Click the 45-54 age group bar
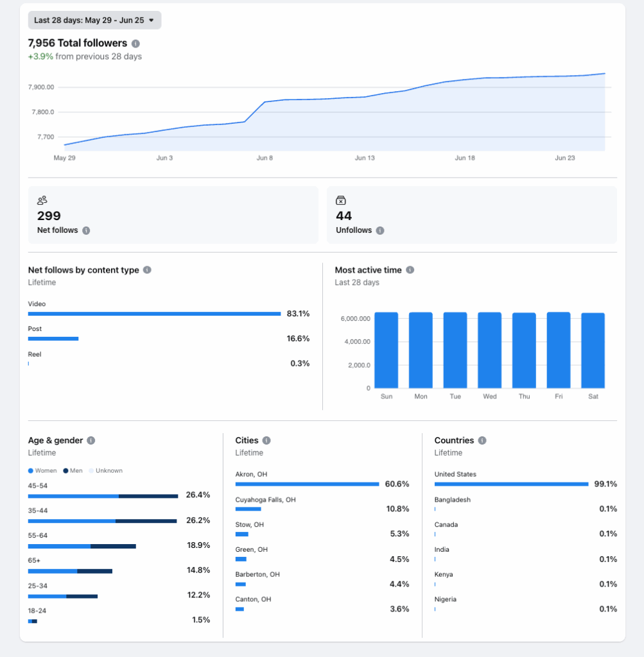Image resolution: width=644 pixels, height=657 pixels. (103, 496)
